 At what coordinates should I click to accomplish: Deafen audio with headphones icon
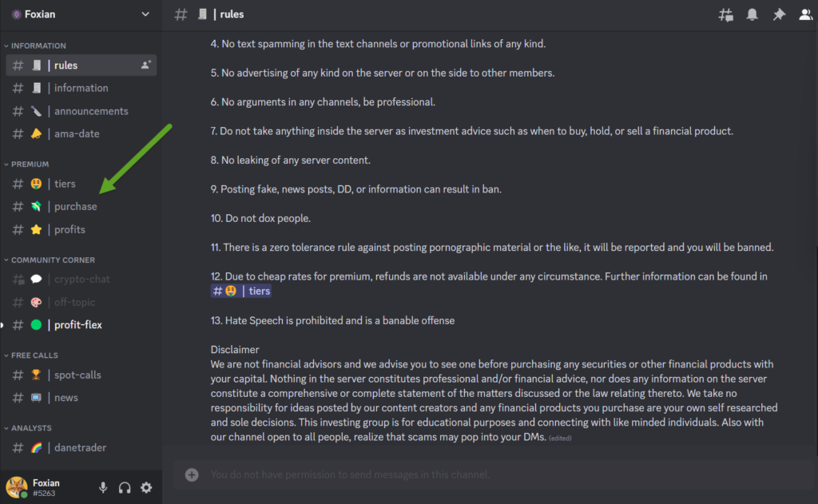(x=125, y=487)
